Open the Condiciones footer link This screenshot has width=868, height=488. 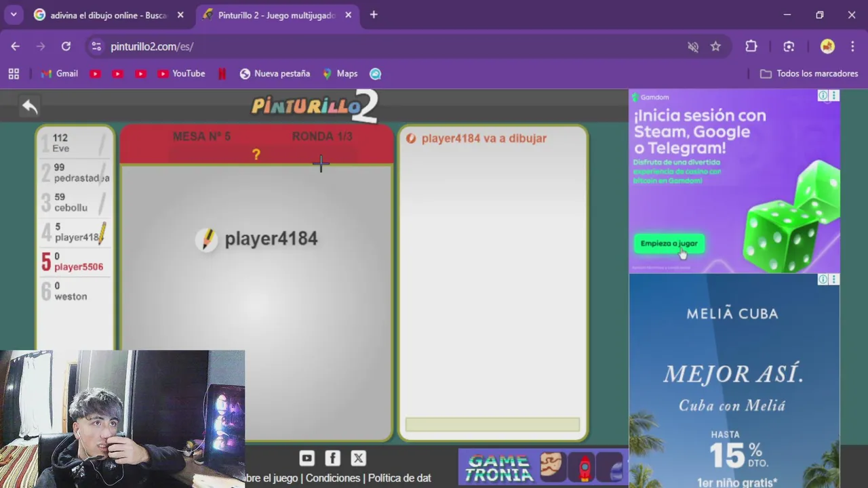(x=333, y=478)
